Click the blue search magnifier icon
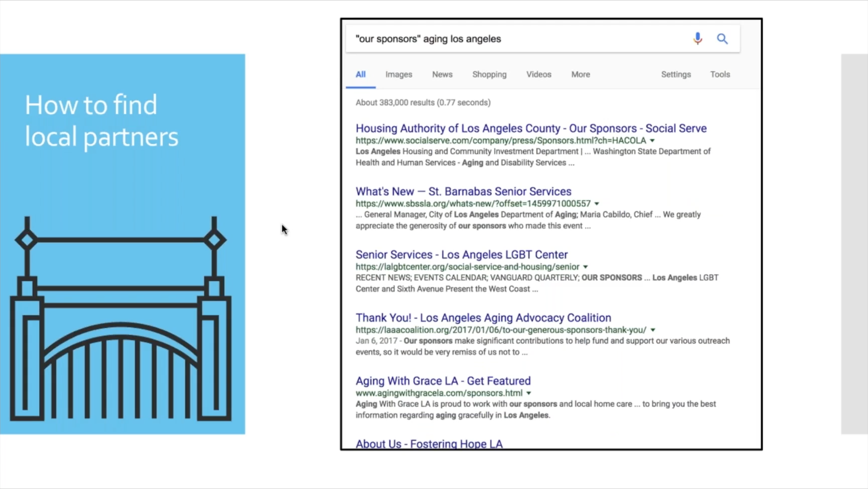Screen dimensions: 868x489 click(x=722, y=38)
